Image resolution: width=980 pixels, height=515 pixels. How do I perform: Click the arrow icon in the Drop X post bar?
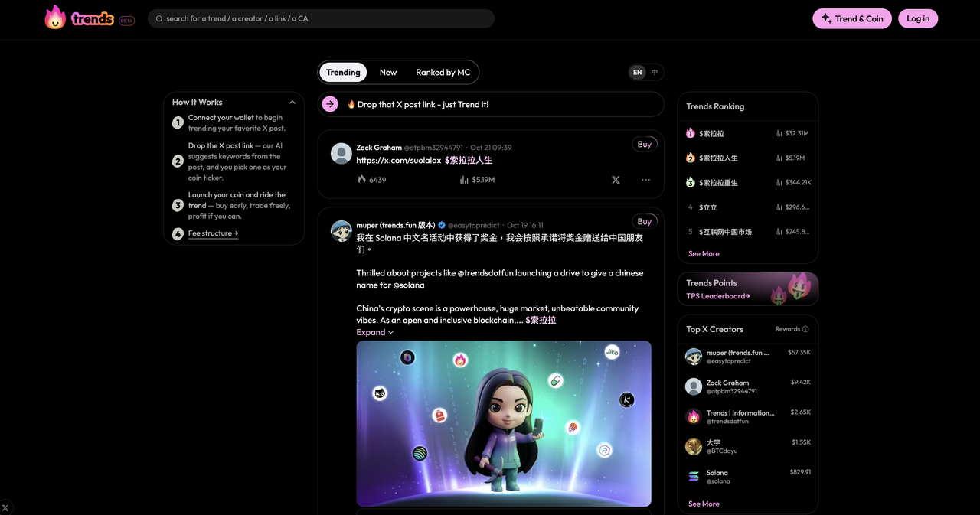point(330,104)
